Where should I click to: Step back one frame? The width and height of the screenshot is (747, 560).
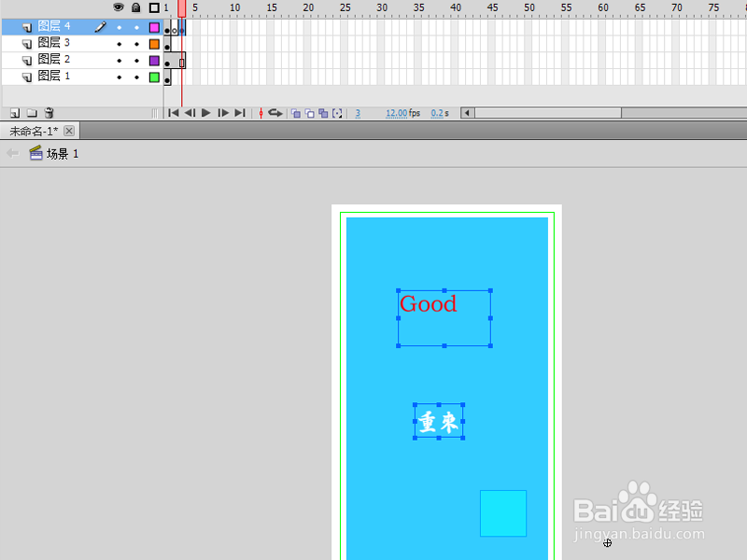coord(190,113)
